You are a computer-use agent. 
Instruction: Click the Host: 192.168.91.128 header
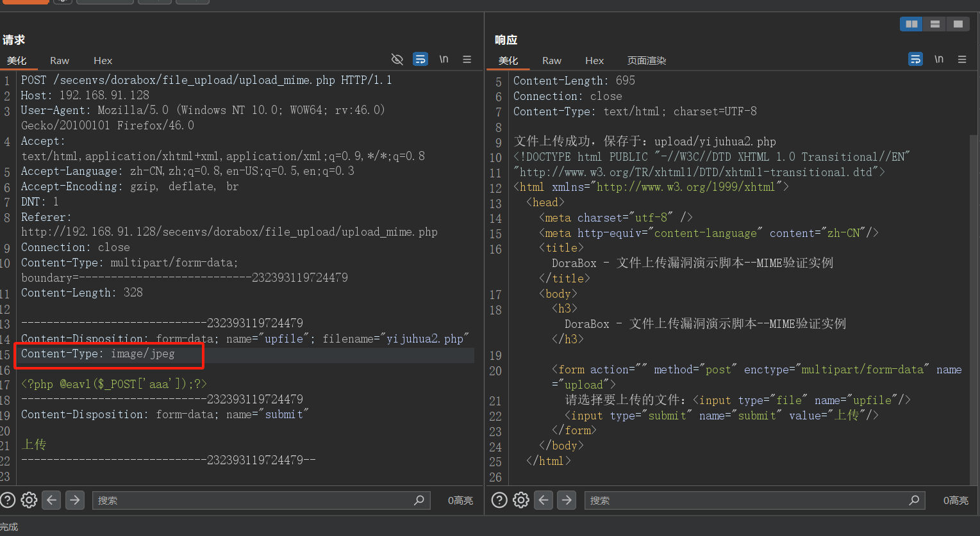(x=85, y=95)
